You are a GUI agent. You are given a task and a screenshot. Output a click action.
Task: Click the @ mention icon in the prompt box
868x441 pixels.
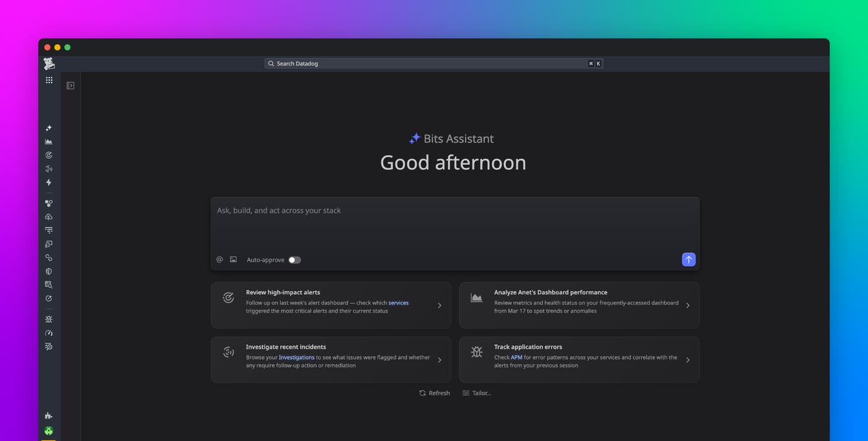219,259
